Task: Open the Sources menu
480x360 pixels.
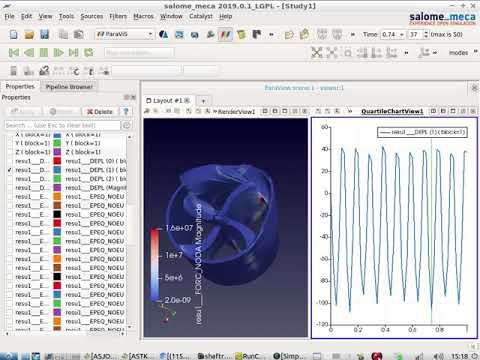Action: coord(91,16)
